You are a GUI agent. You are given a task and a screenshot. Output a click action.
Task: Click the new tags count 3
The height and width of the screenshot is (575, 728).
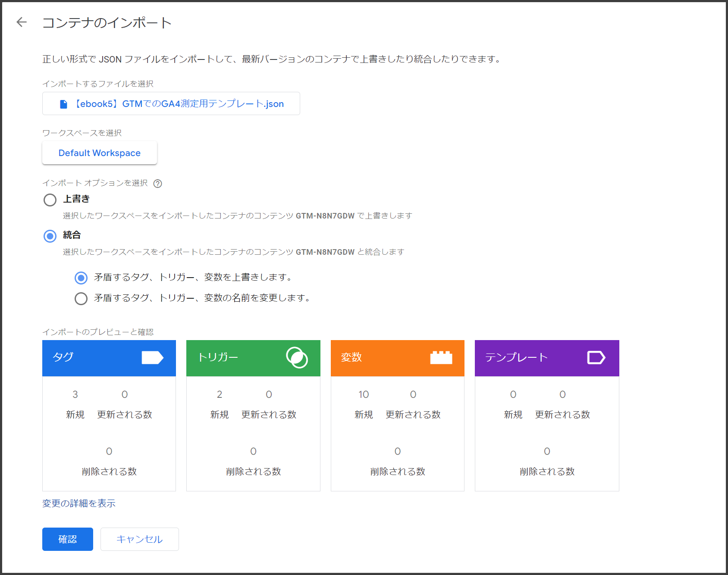pyautogui.click(x=75, y=394)
